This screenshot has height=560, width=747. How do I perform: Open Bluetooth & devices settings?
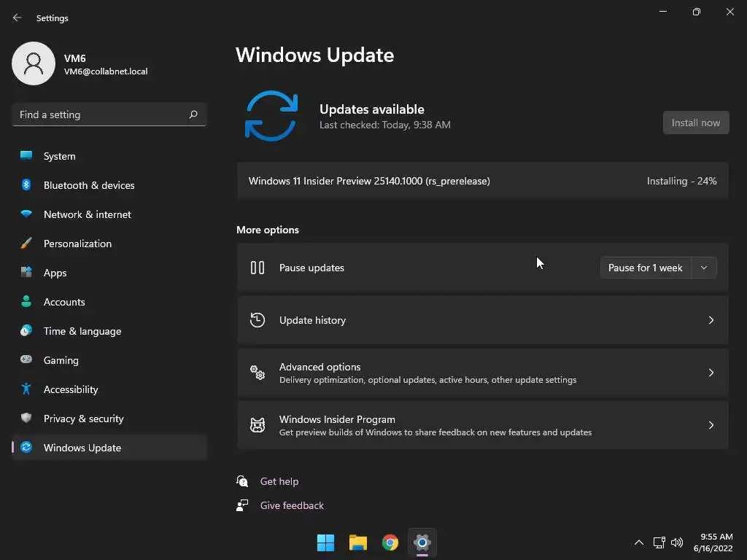click(109, 185)
